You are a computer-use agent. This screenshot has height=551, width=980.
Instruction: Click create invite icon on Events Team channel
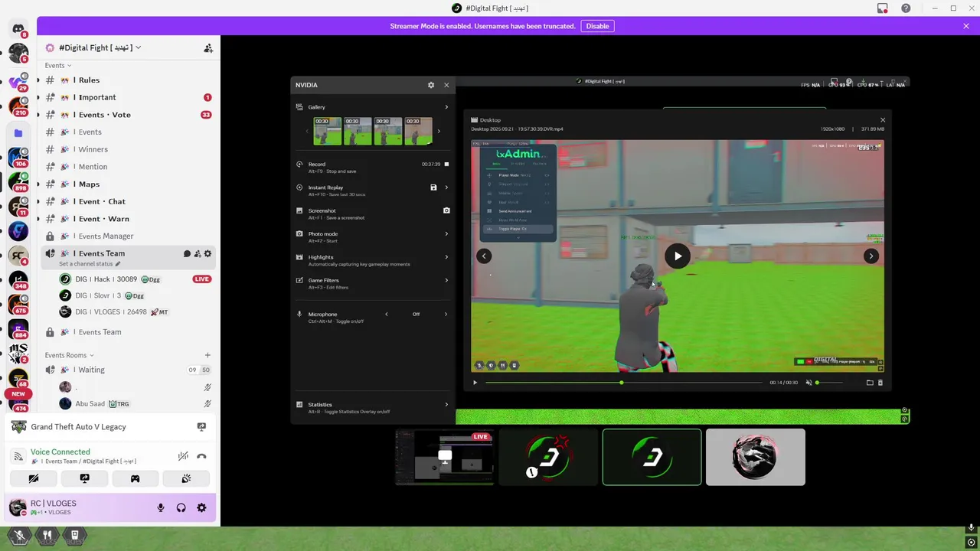click(x=198, y=253)
